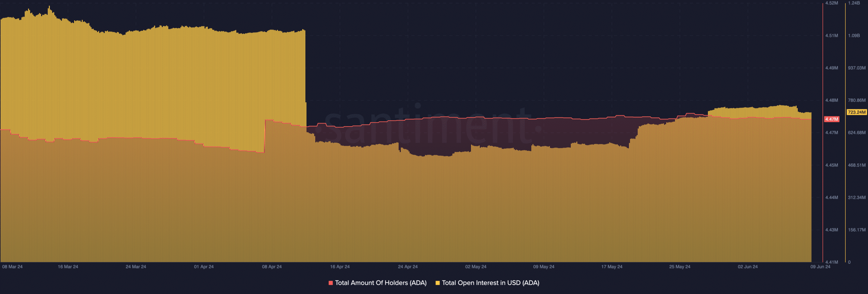Click the 468.51M open interest axis label
This screenshot has height=294, width=868.
(856, 165)
